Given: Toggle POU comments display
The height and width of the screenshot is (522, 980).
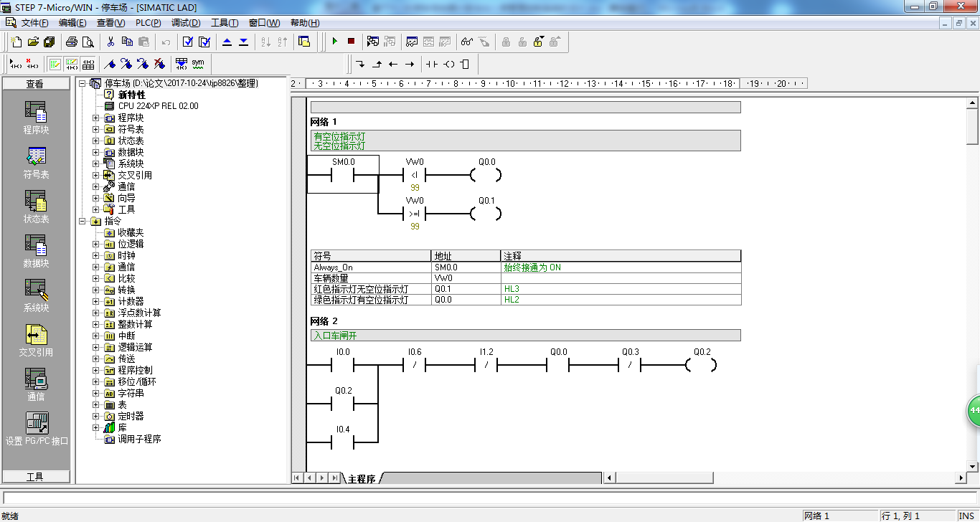Looking at the screenshot, I should pyautogui.click(x=55, y=64).
